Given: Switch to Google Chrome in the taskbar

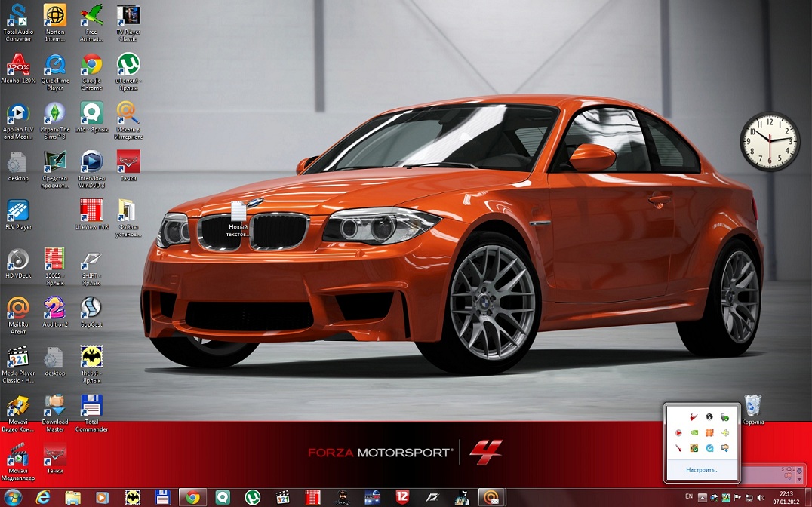Looking at the screenshot, I should (x=192, y=498).
